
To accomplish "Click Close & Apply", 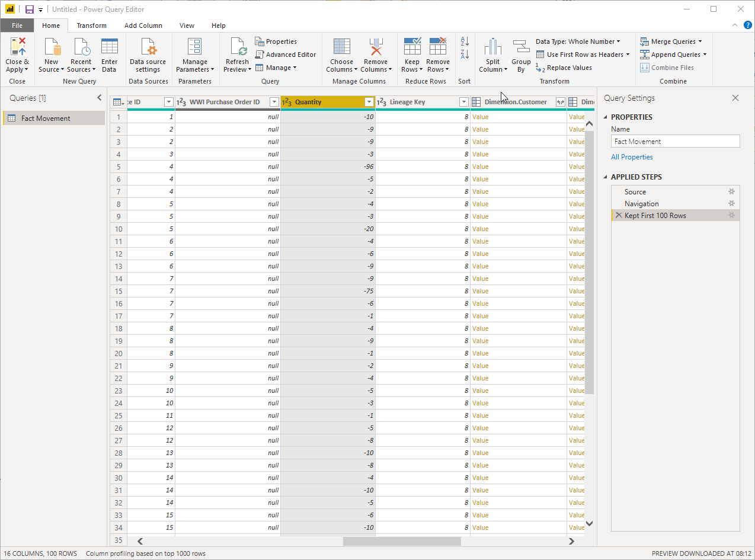I will 17,55.
